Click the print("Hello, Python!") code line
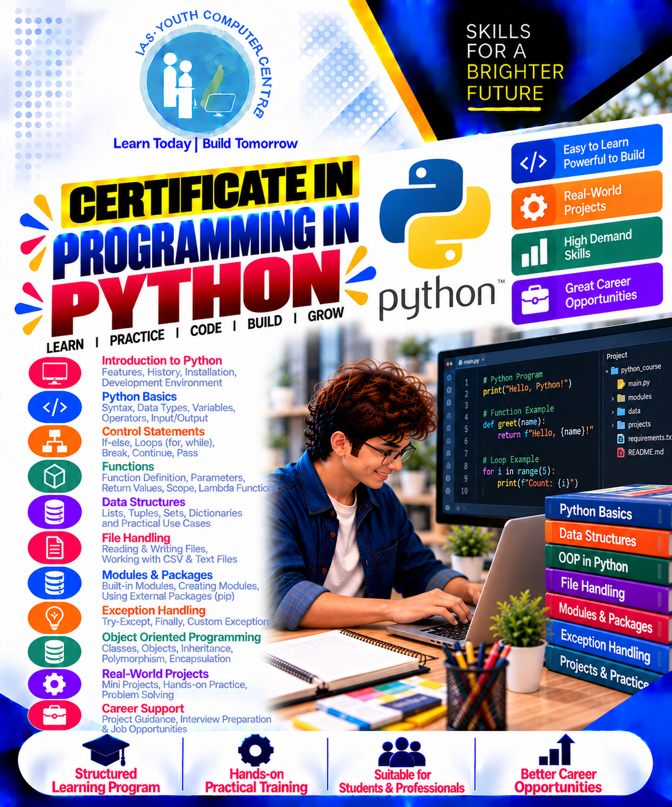The image size is (672, 807). pos(526,388)
